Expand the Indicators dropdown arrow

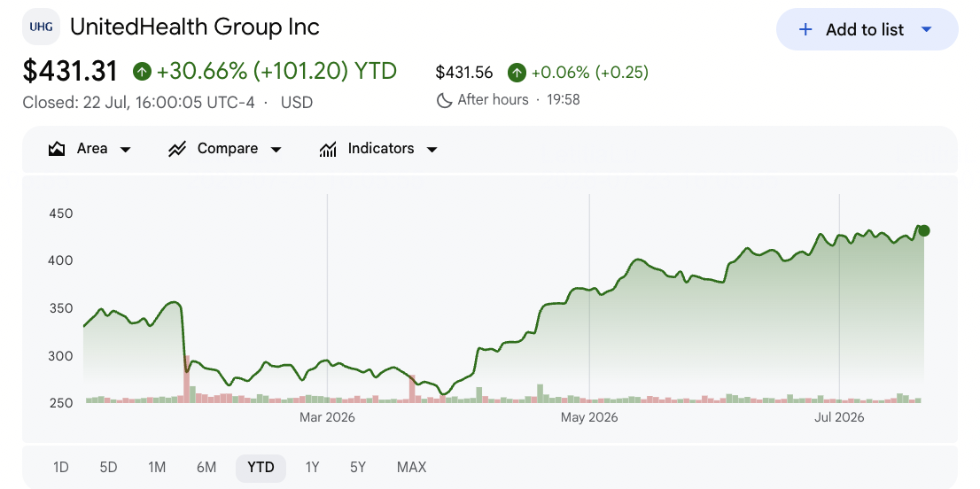(x=432, y=149)
